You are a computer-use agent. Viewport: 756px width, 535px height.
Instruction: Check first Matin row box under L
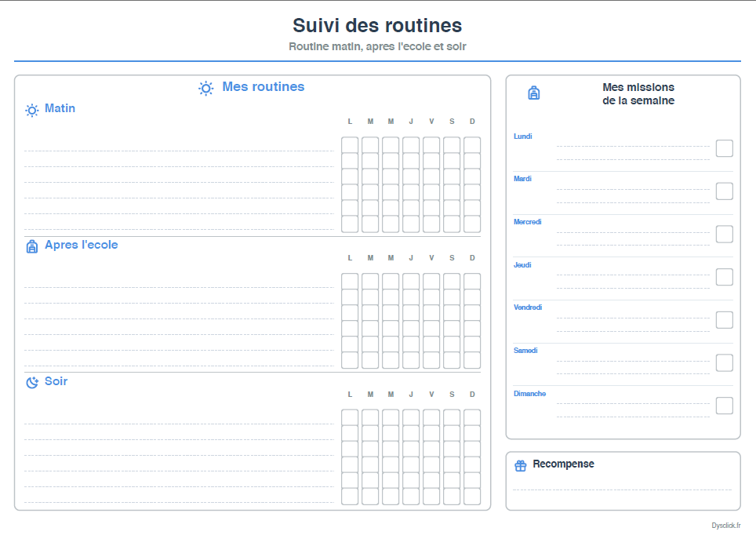(350, 144)
